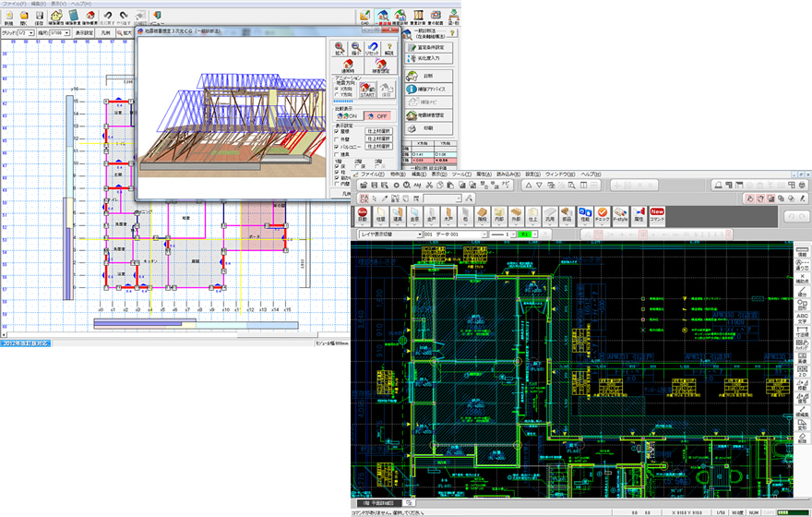This screenshot has width=812, height=517.
Task: Click the scissors cut icon in CAD toolbar
Action: point(429,185)
